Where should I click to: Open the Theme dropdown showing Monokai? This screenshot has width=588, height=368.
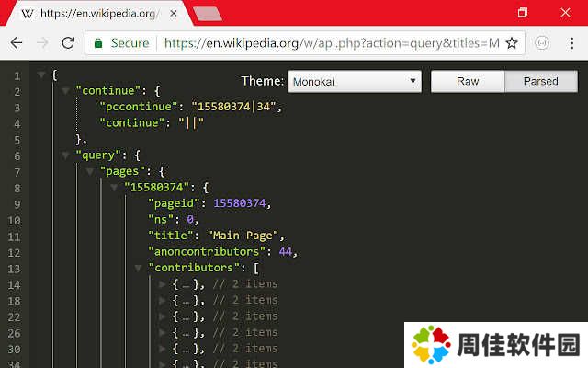(x=354, y=81)
